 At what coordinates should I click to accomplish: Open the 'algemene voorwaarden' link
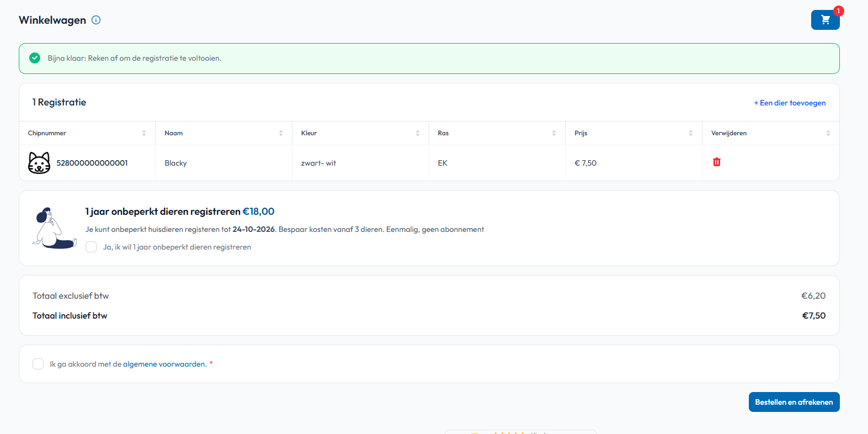point(164,364)
